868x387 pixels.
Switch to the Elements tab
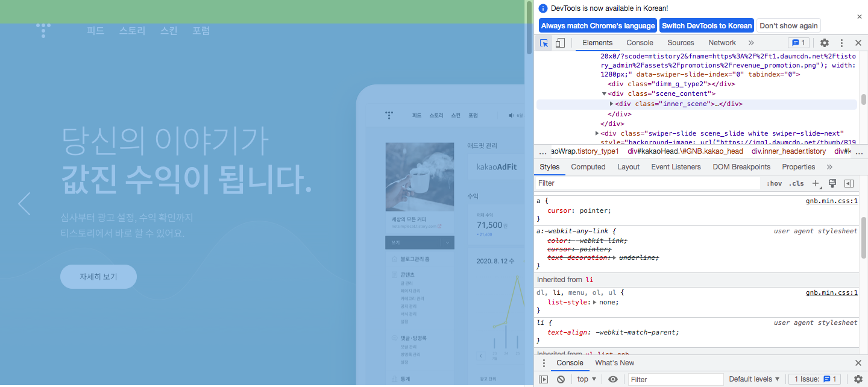coord(597,43)
